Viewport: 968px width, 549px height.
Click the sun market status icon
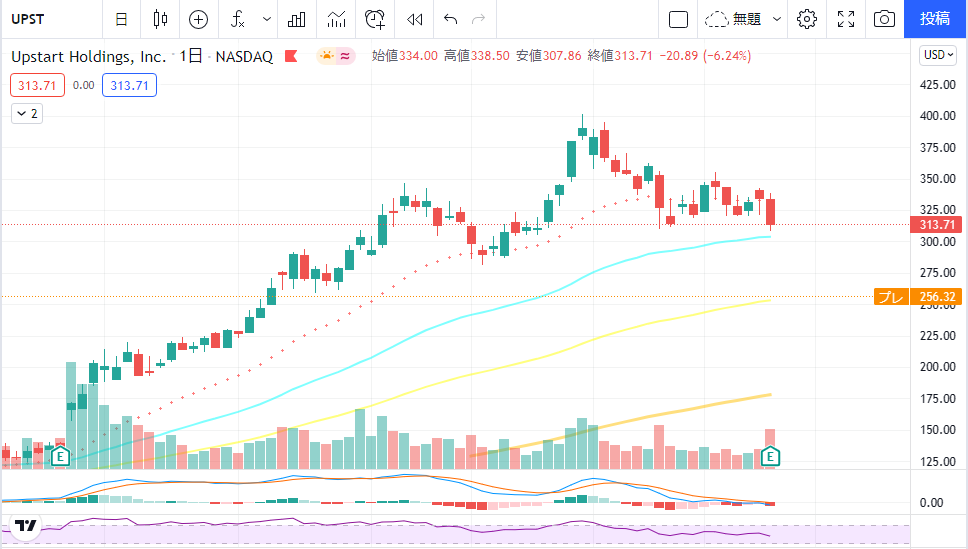click(x=327, y=56)
